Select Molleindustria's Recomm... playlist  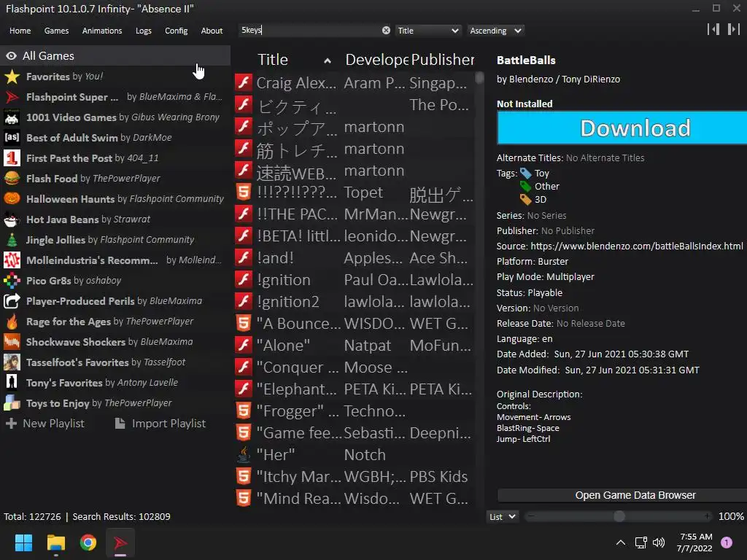pos(115,260)
